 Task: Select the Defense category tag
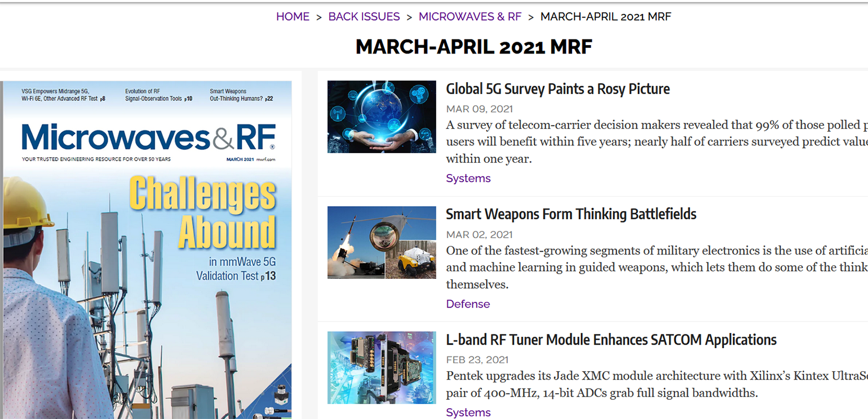pos(468,304)
